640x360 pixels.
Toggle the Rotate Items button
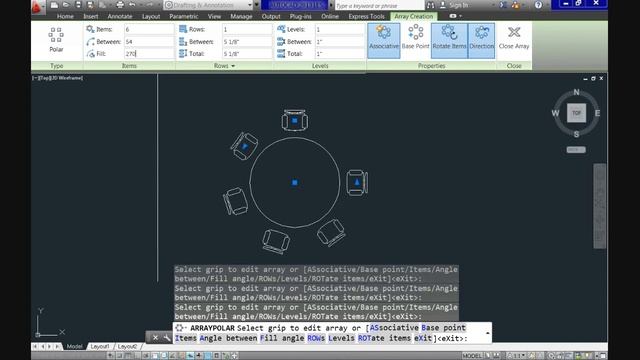tap(449, 40)
